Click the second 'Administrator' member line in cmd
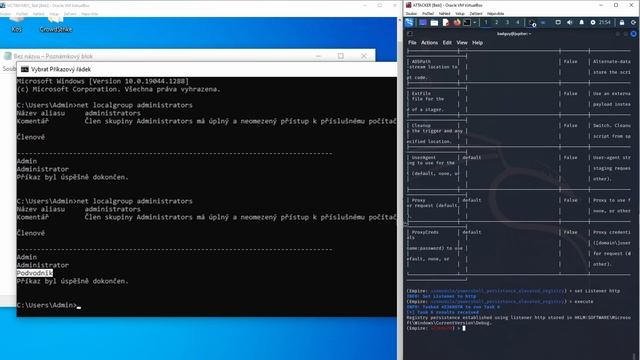The height and width of the screenshot is (360, 640). pyautogui.click(x=43, y=265)
